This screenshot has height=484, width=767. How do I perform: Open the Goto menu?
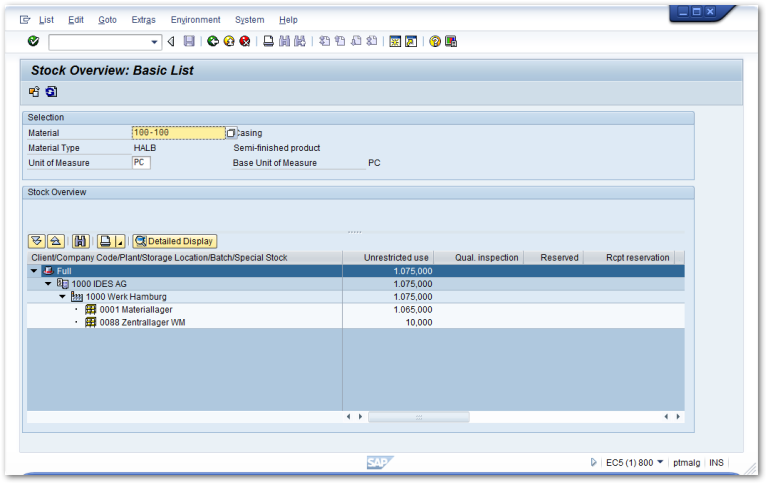pyautogui.click(x=107, y=20)
